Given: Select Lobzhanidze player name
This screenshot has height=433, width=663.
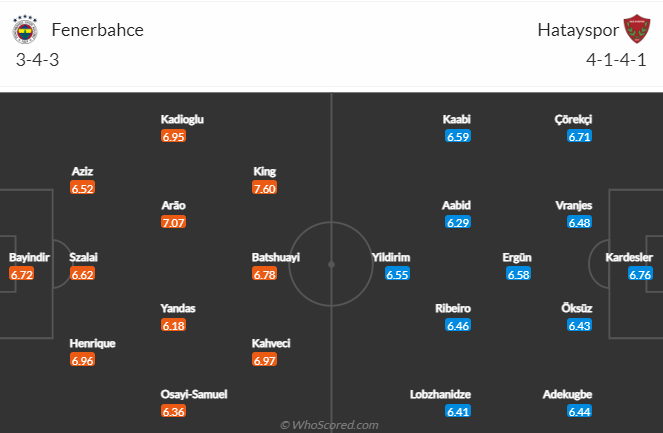Looking at the screenshot, I should 440,394.
